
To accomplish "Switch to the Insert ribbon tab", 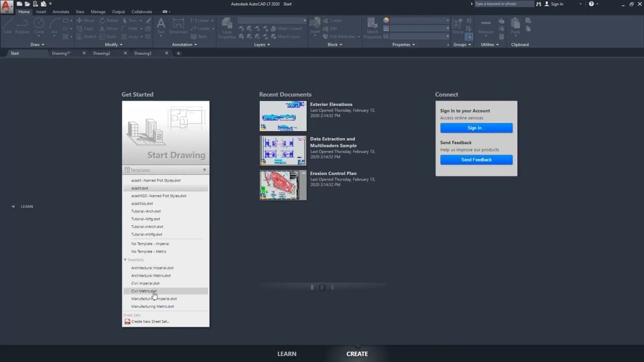I will coord(41,11).
